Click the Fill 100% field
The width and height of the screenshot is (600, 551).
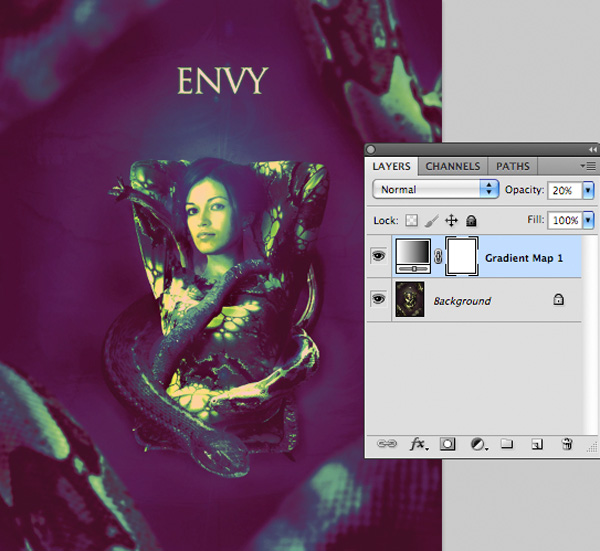coord(565,220)
